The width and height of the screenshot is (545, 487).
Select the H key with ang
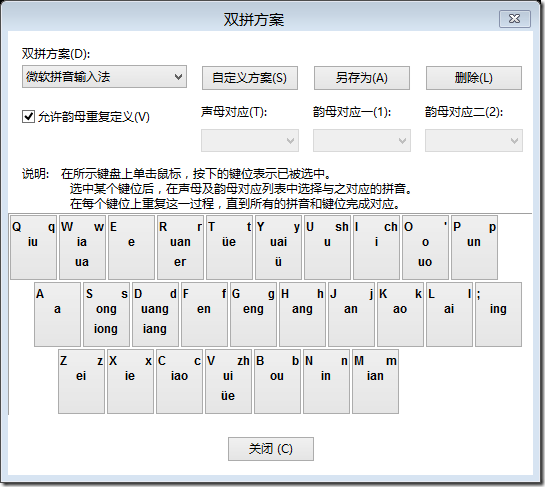pyautogui.click(x=302, y=314)
